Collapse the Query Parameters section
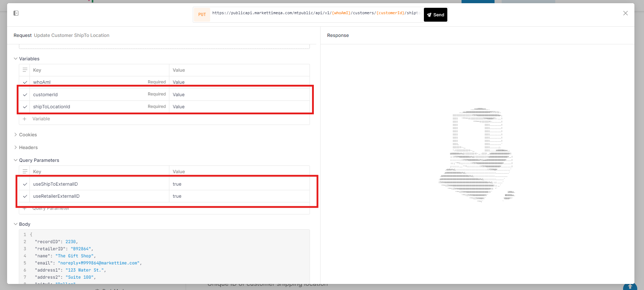 [x=37, y=160]
